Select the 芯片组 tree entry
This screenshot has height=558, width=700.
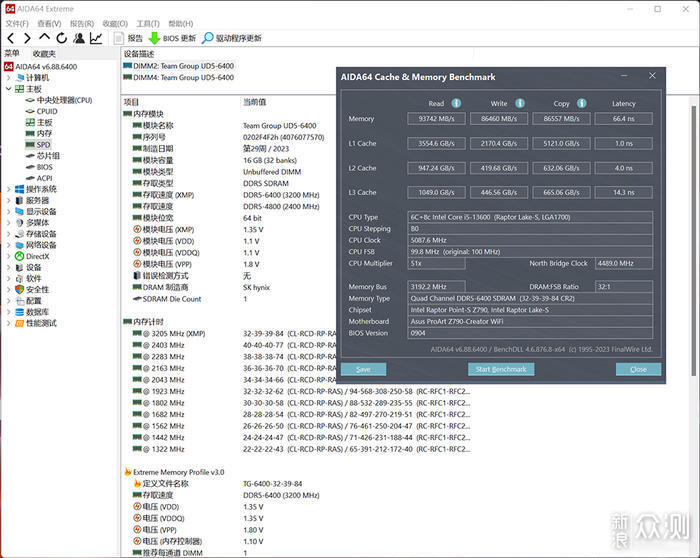coord(42,156)
